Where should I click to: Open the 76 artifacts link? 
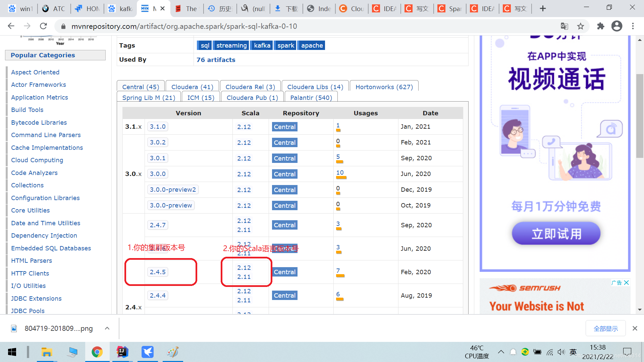pyautogui.click(x=216, y=60)
